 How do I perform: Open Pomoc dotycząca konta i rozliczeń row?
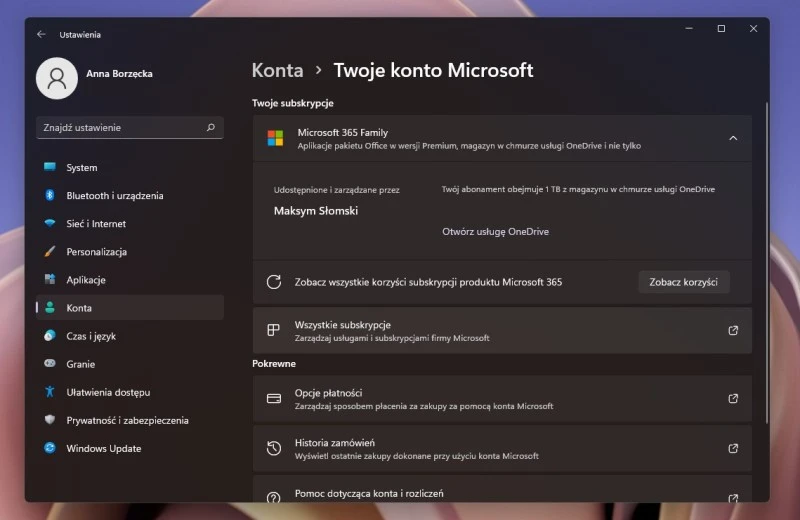coord(502,489)
